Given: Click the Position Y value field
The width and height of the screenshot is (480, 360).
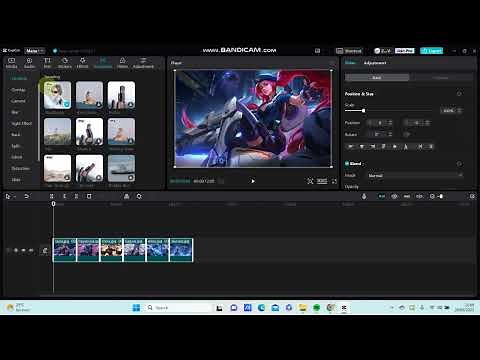Looking at the screenshot, I should pos(417,123).
